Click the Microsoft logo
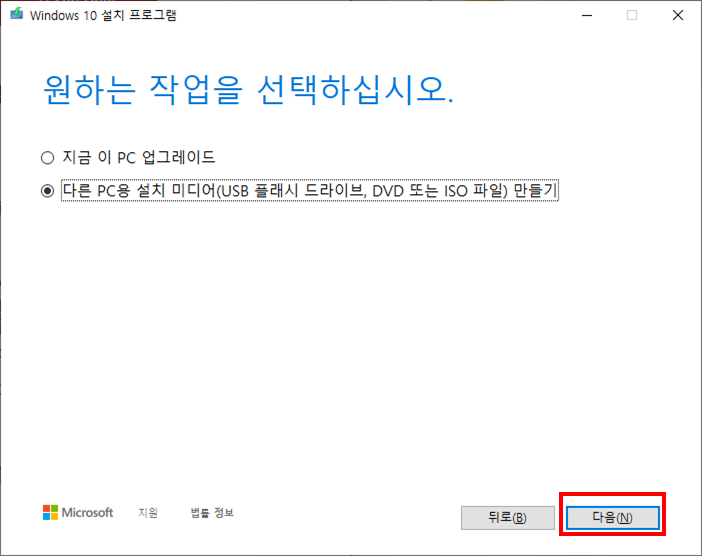 click(x=78, y=513)
